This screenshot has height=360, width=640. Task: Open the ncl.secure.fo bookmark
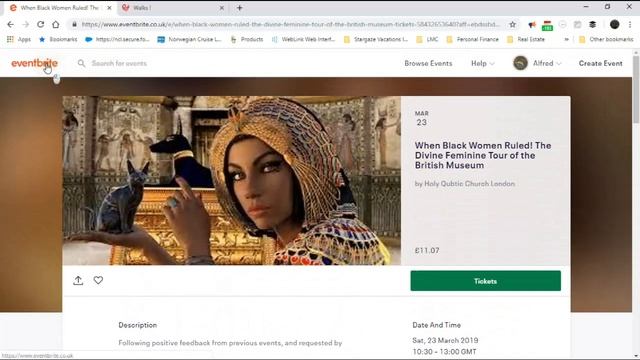click(x=117, y=39)
